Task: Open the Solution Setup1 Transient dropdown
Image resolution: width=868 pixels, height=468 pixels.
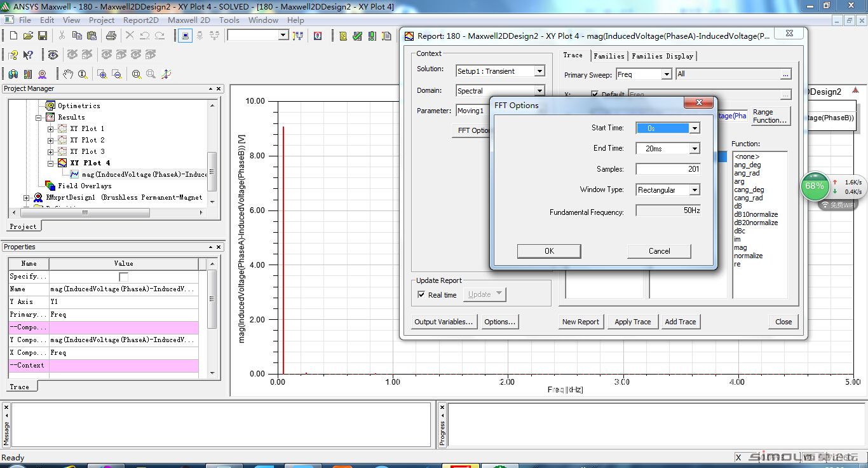Action: 539,71
